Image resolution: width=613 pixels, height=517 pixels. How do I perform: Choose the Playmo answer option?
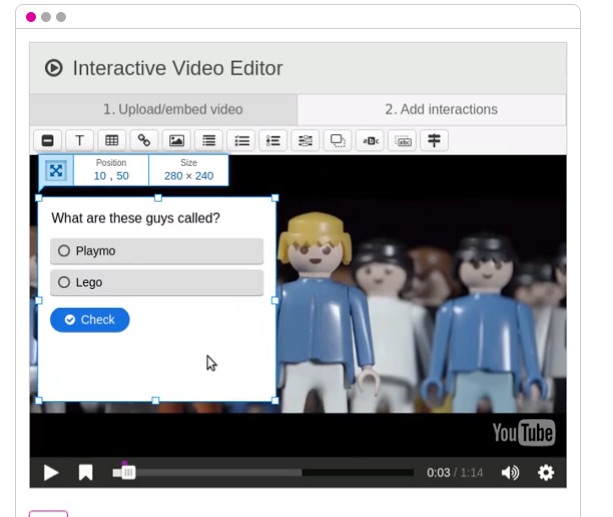point(157,251)
